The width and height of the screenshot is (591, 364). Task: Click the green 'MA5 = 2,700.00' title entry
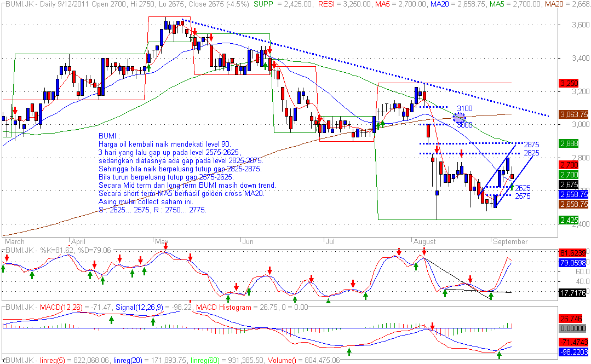click(515, 4)
